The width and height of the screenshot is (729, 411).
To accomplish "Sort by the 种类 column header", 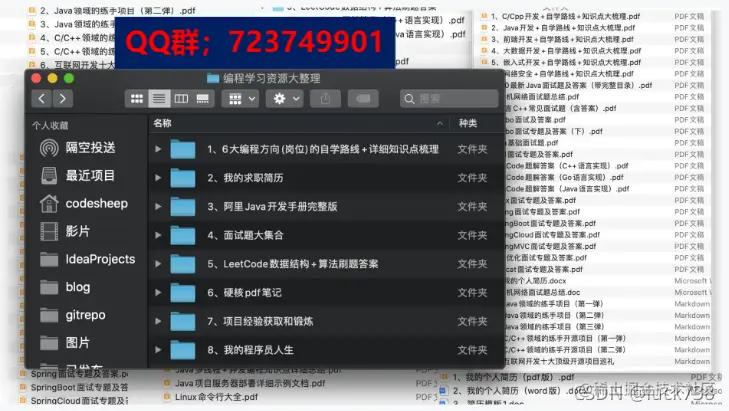I will (468, 123).
